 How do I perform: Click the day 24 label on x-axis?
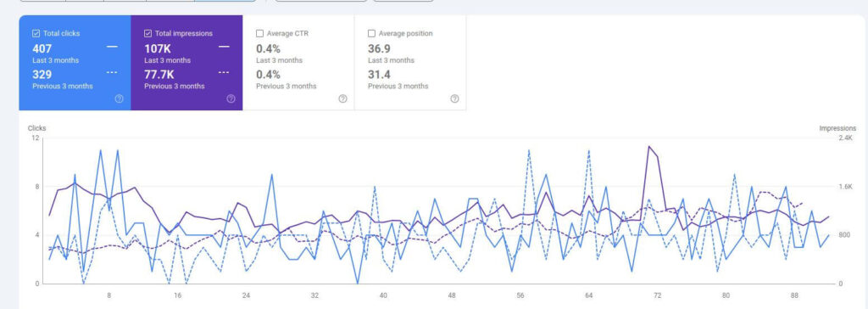tap(246, 295)
